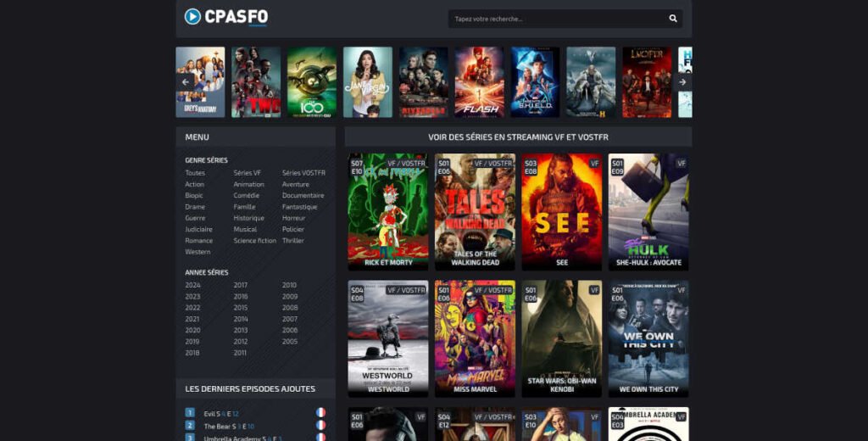868x441 pixels.
Task: Filter by Séries VOSTFR
Action: 304,173
